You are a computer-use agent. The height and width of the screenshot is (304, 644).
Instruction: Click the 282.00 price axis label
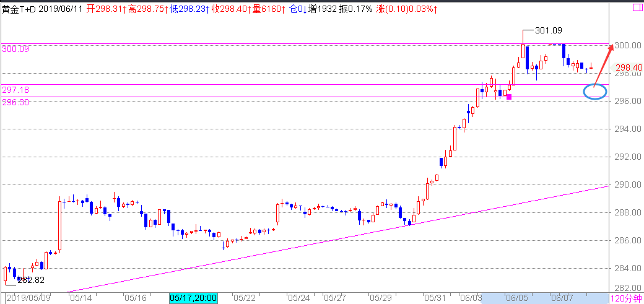click(x=629, y=288)
